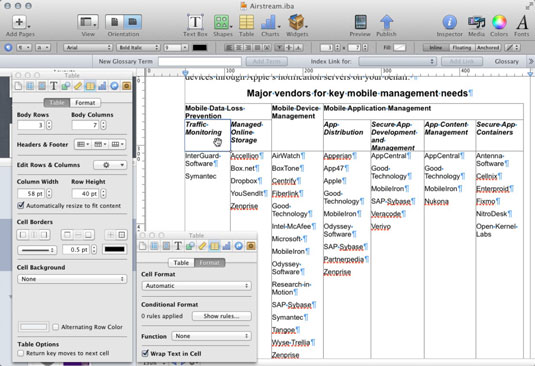Select landscape orientation in the toolbar
The image size is (535, 366).
click(132, 22)
